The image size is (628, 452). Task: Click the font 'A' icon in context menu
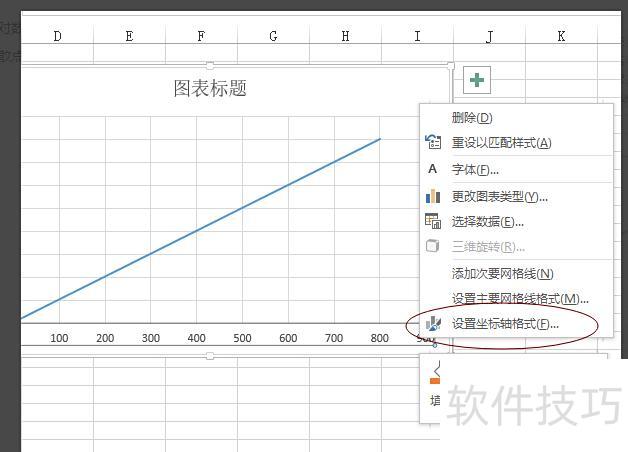tap(433, 169)
